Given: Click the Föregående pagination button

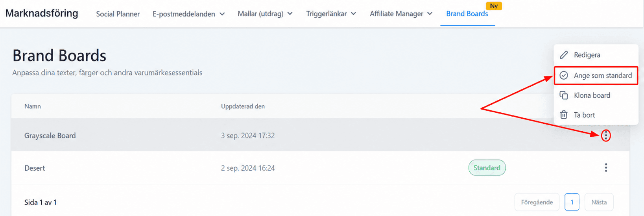Looking at the screenshot, I should 537,202.
